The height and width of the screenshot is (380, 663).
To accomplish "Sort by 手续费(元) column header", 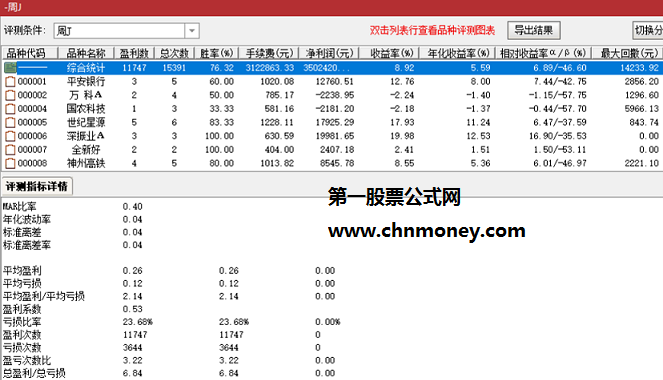I will [269, 53].
